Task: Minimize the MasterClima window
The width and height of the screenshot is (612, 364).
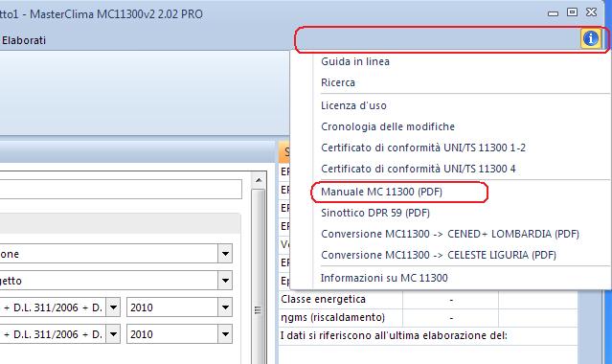Action: click(x=553, y=12)
